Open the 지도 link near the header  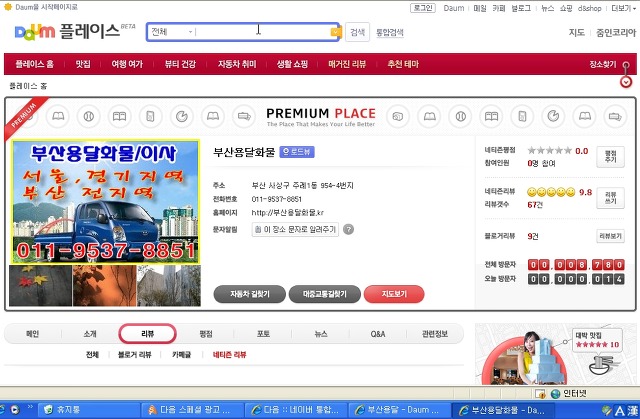point(577,32)
